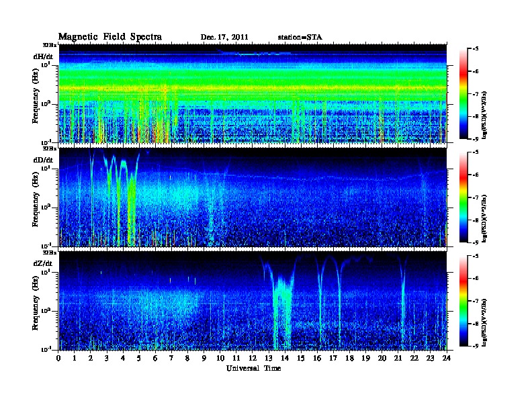Click the "-5" value on dZ/dt color scale

(x=476, y=256)
